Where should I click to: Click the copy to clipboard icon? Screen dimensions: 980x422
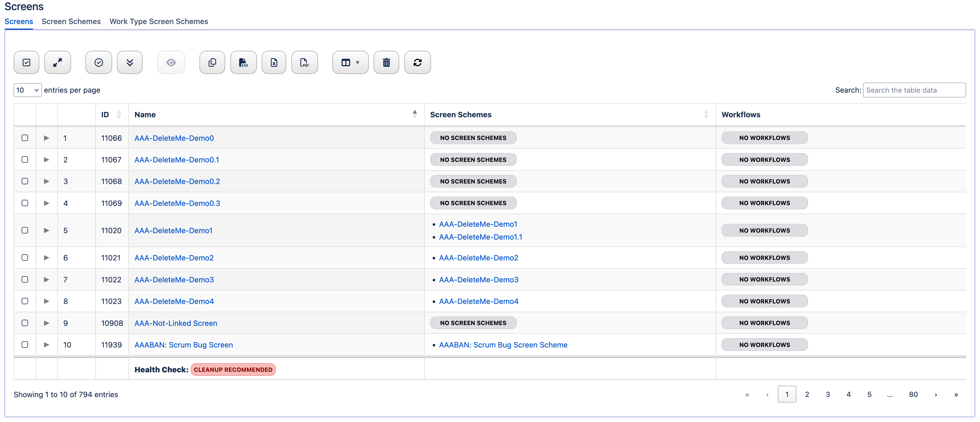click(x=212, y=62)
